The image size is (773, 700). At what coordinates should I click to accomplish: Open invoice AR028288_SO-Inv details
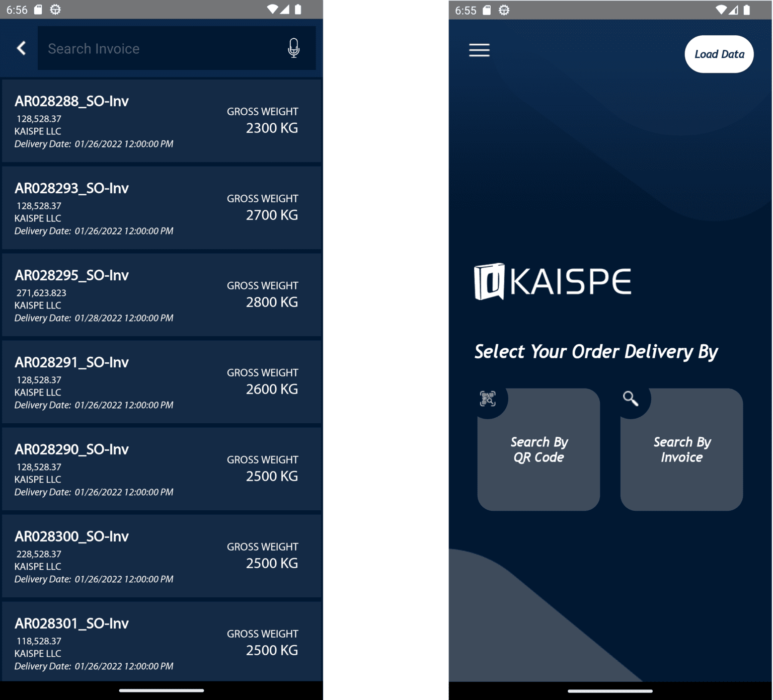161,121
